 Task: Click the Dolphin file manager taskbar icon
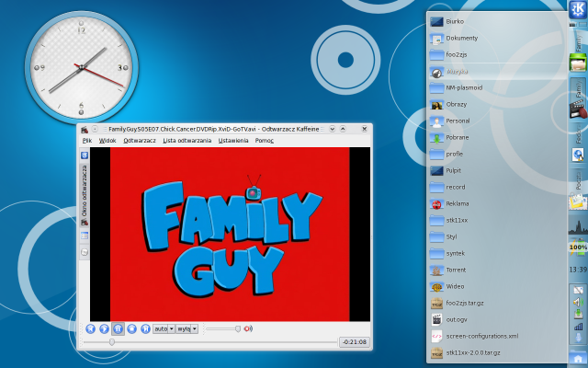[578, 62]
